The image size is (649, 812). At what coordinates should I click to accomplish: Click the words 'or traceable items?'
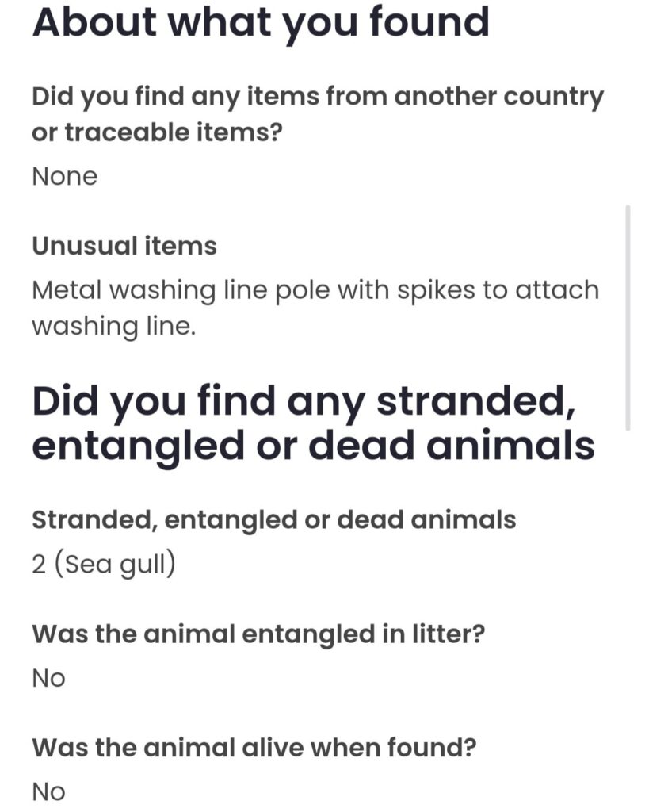[x=158, y=132]
